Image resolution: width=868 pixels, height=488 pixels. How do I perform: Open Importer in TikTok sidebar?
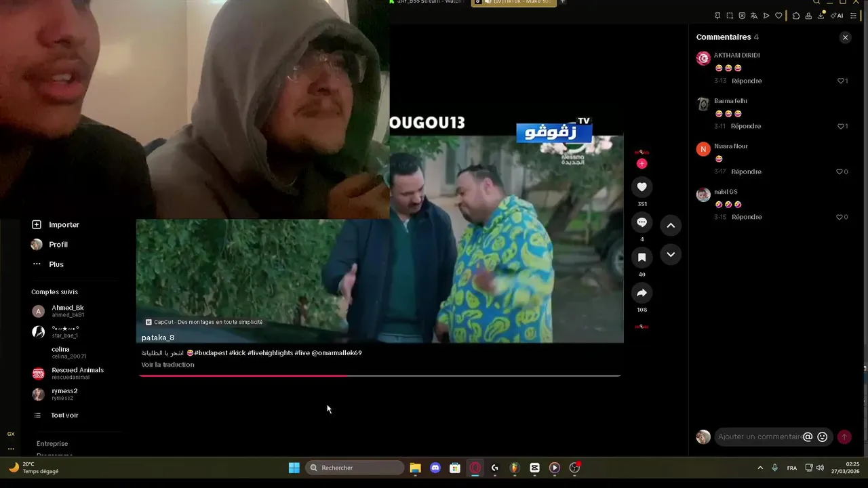coord(56,224)
